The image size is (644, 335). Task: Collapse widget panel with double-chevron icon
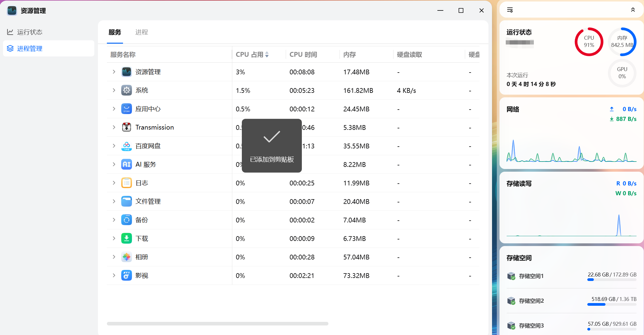[633, 10]
